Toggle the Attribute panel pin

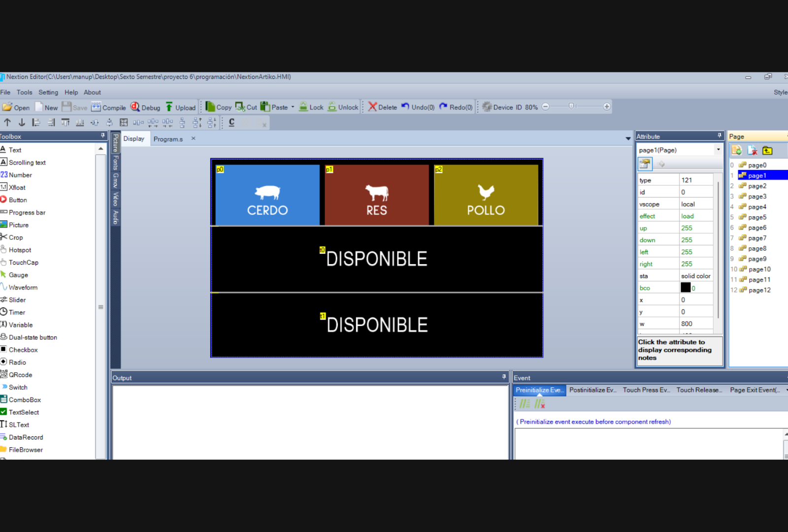tap(720, 135)
